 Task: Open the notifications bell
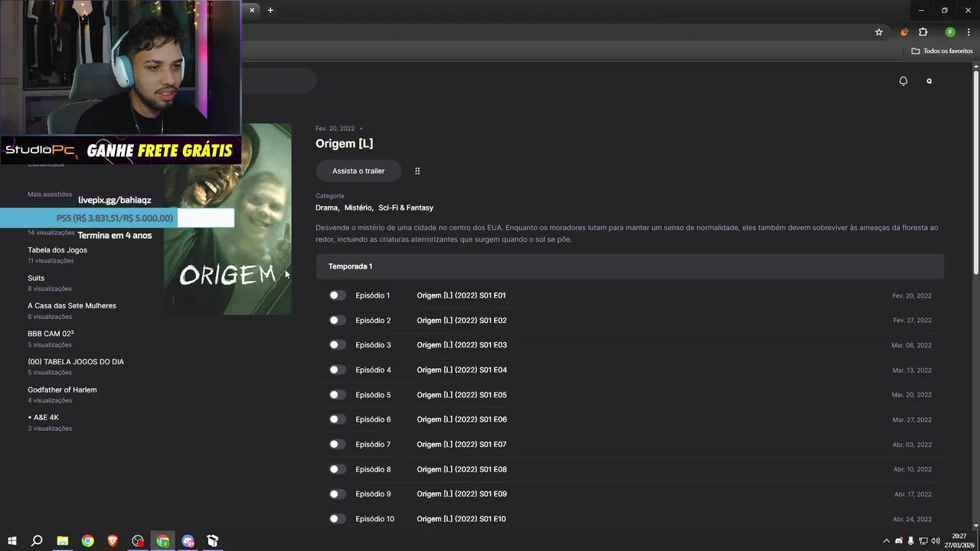point(903,81)
